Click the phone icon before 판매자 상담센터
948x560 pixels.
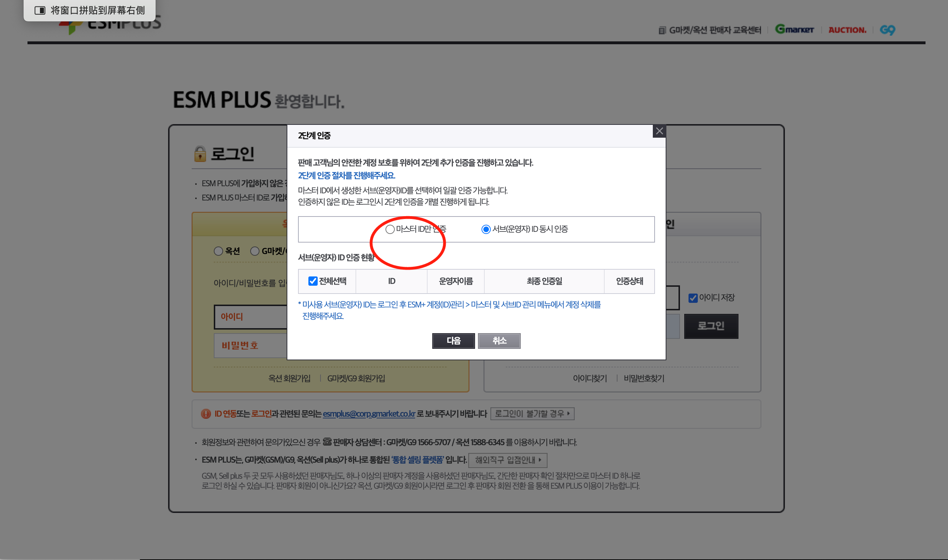[x=327, y=442]
